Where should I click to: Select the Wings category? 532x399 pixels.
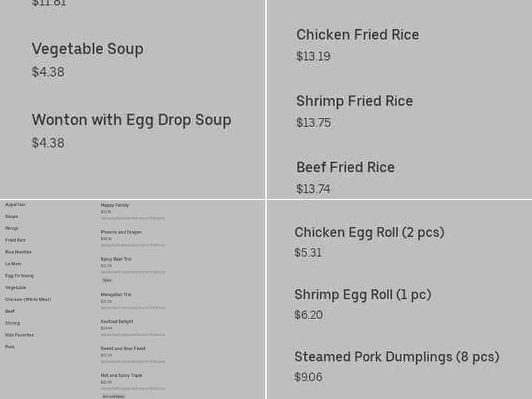click(x=12, y=228)
